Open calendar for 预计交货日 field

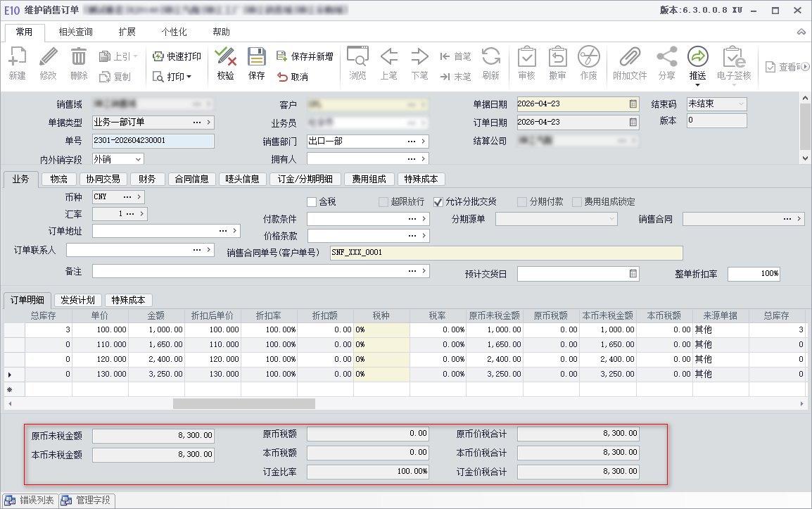(633, 274)
